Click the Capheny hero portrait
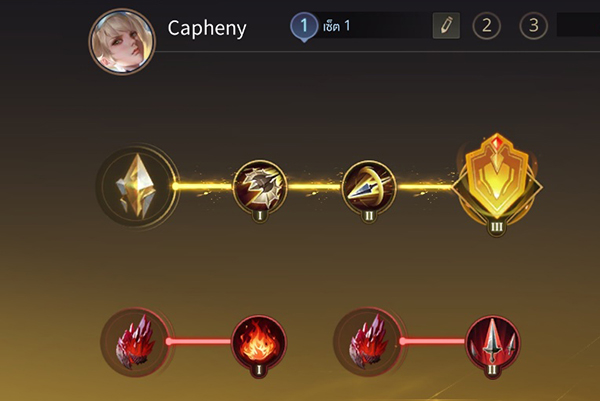Screen dimensions: 600x401 [122, 41]
